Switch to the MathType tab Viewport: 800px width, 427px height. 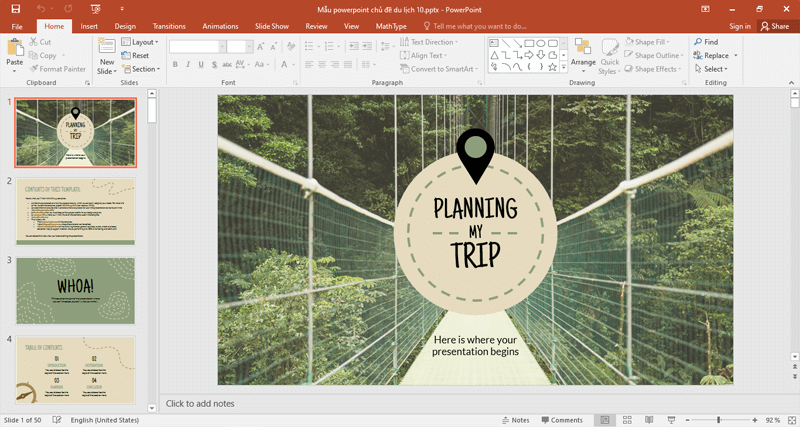click(x=391, y=26)
